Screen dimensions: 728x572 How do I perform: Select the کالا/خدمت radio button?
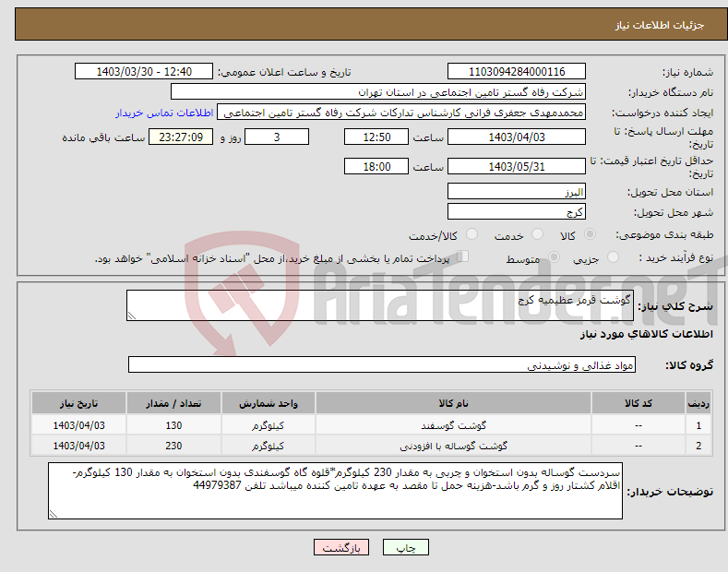point(471,234)
